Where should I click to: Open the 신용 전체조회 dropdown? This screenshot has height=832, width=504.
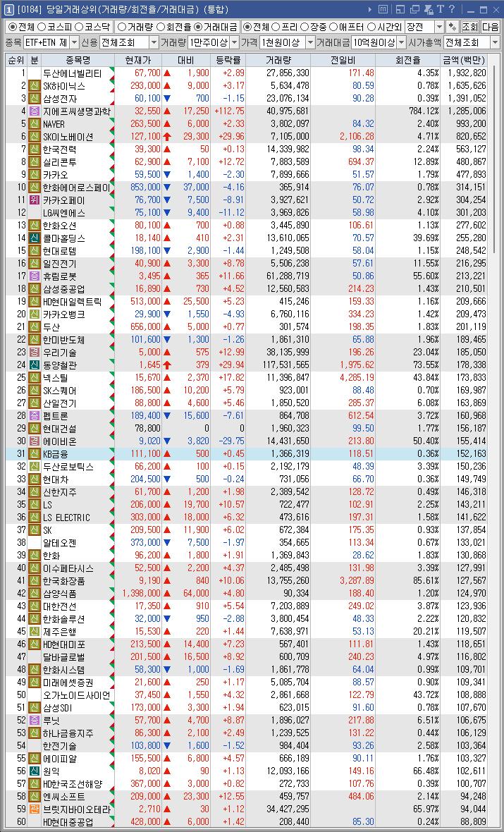tap(129, 43)
